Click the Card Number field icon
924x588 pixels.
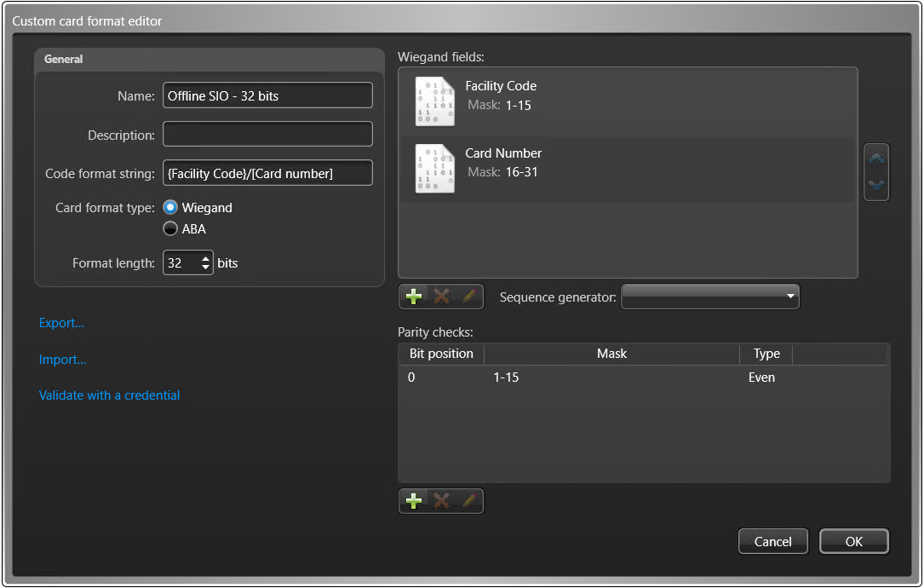[x=435, y=169]
